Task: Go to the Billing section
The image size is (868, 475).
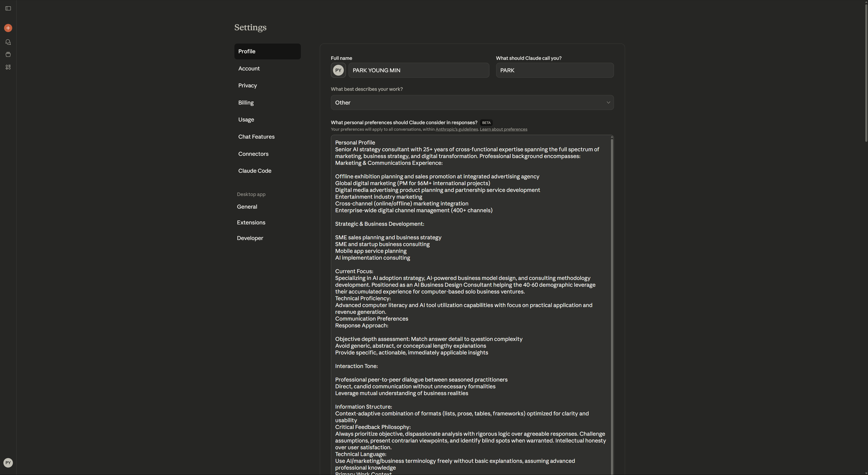Action: [246, 103]
